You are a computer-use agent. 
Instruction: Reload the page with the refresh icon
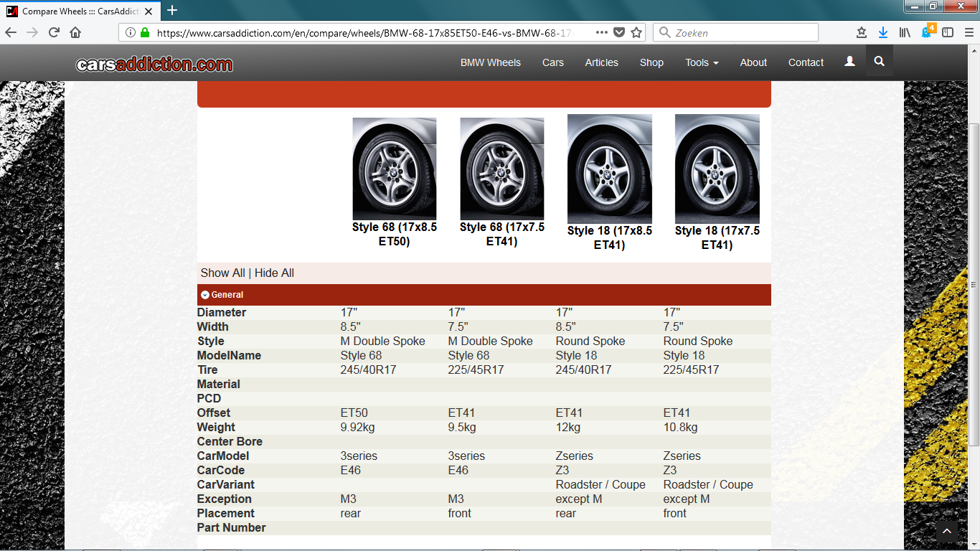(54, 32)
